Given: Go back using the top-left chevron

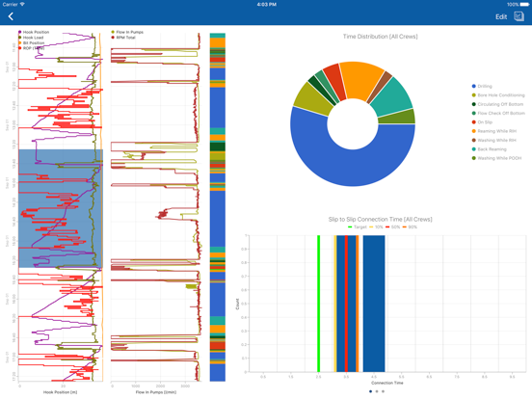Looking at the screenshot, I should [x=11, y=16].
